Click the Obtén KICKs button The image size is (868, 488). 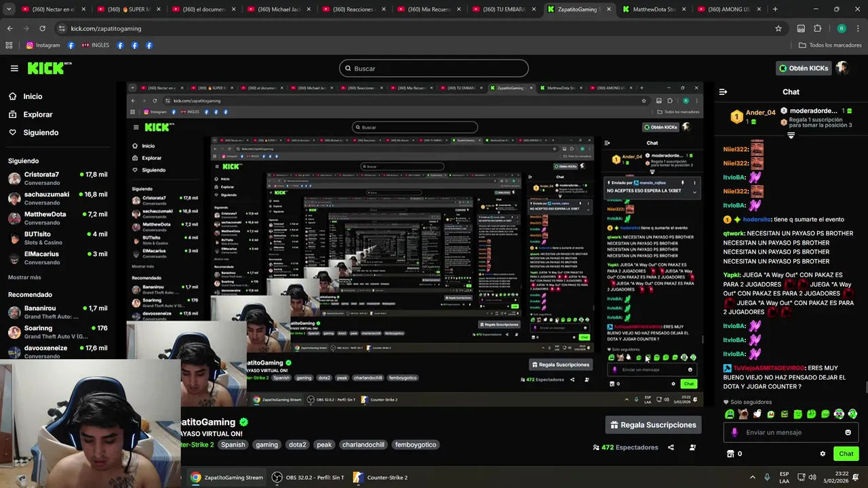(803, 68)
